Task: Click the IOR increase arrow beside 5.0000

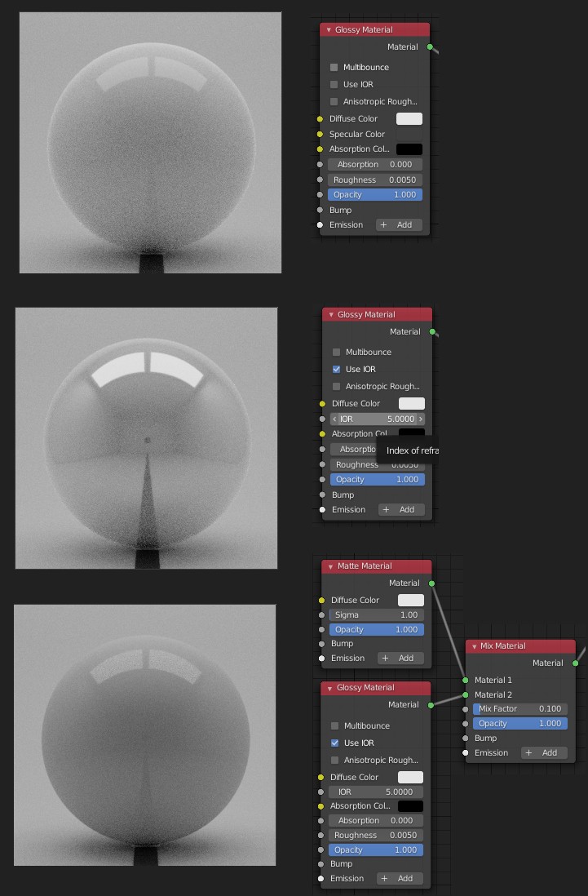Action: pyautogui.click(x=421, y=419)
